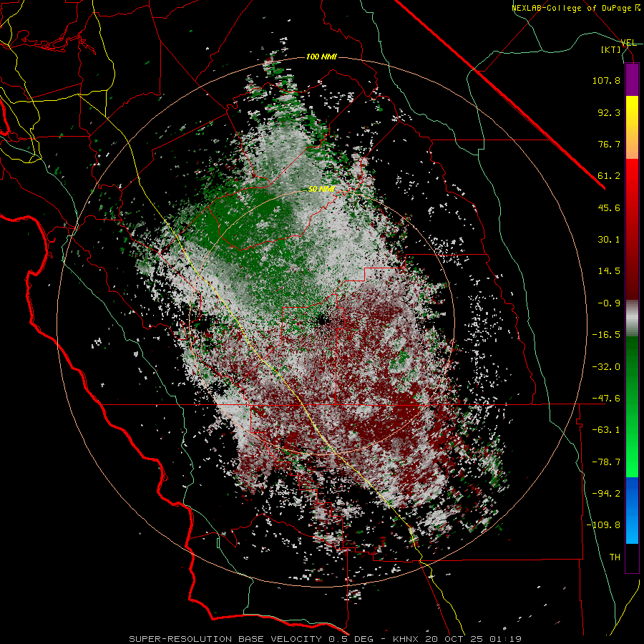The height and width of the screenshot is (644, 644).
Task: Click the SUPER-RESOLUTION BASE VELOCITY caption
Action: tap(225, 639)
